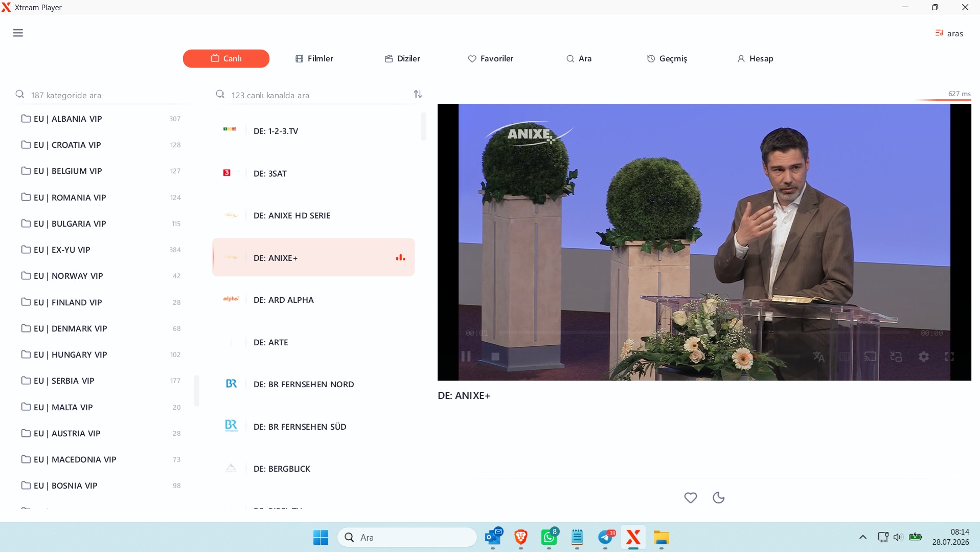The height and width of the screenshot is (552, 980).
Task: Click the EU | NORWAY VIP folder icon
Action: 26,275
